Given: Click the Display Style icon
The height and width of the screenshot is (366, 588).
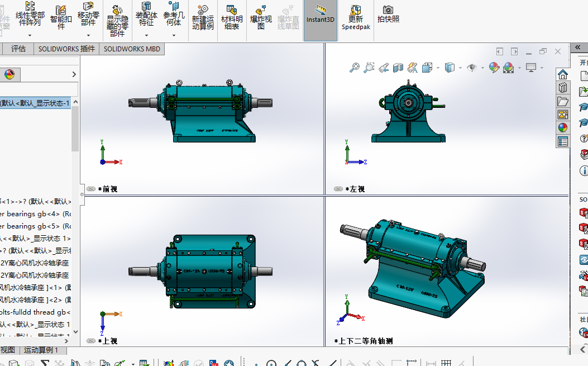Looking at the screenshot, I should coord(450,68).
